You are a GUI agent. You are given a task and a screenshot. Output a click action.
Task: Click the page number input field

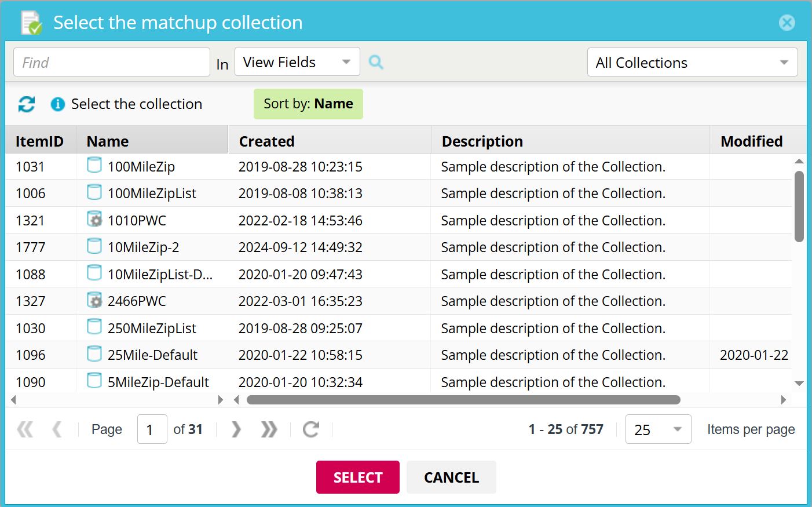(x=152, y=429)
